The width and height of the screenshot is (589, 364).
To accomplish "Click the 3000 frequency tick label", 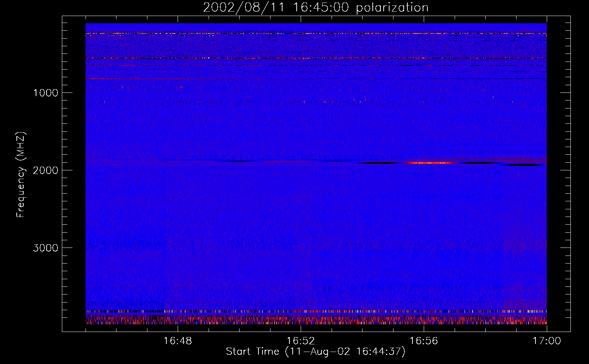I will [x=46, y=248].
